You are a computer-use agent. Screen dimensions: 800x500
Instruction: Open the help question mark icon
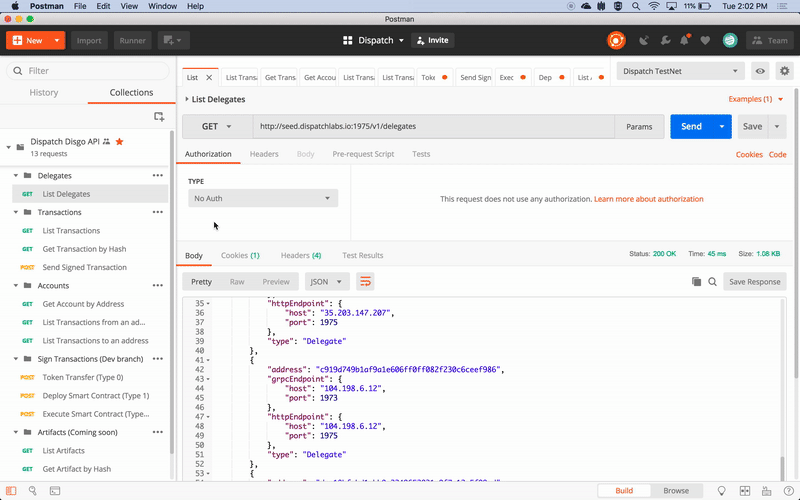pos(788,491)
